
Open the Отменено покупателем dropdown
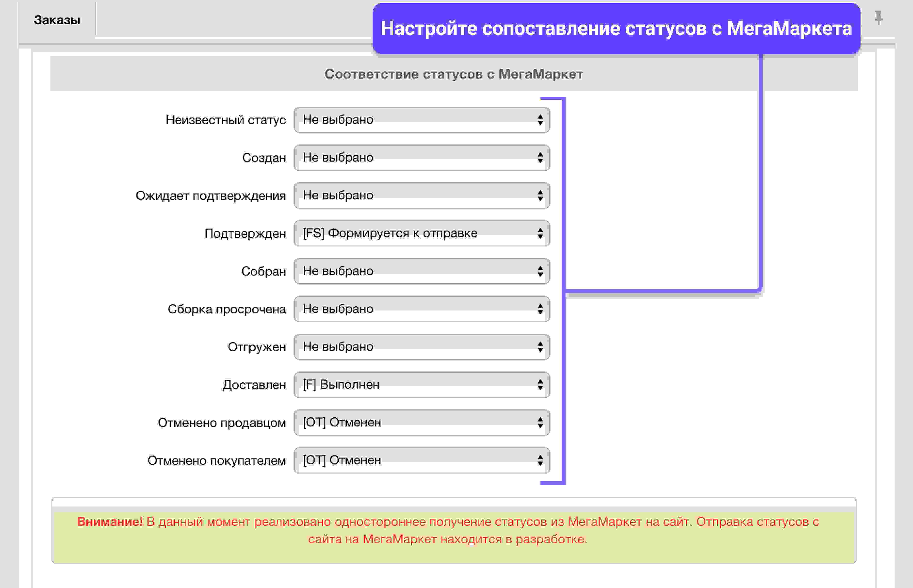click(422, 460)
